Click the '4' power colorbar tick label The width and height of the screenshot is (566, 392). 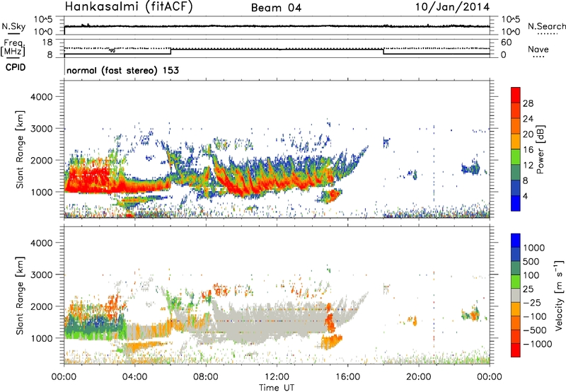coord(525,196)
